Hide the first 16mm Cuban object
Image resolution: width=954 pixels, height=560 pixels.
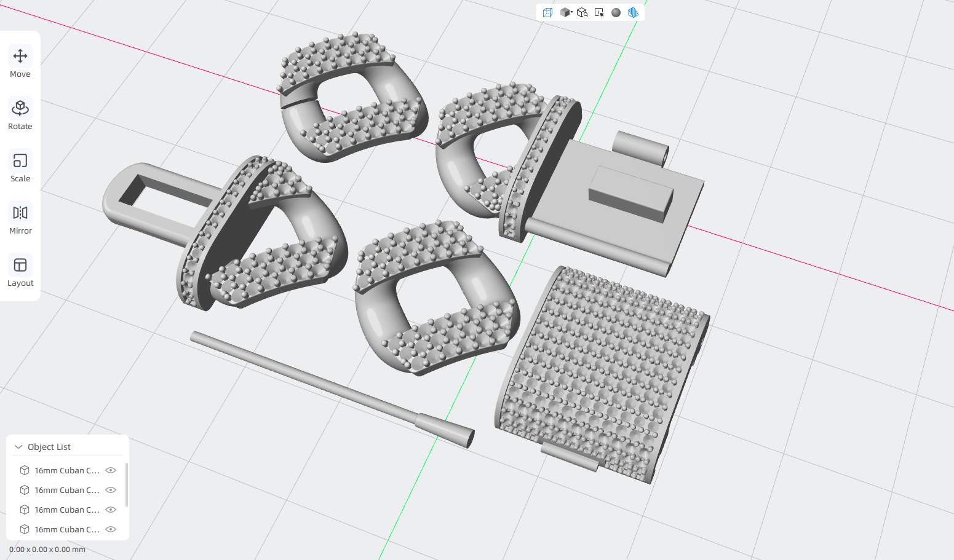(111, 470)
